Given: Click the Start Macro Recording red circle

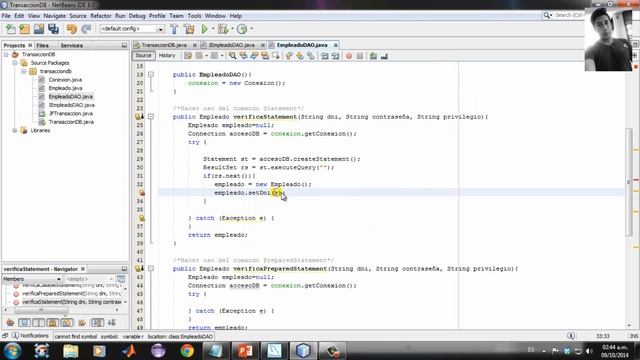Looking at the screenshot, I should coord(349,56).
